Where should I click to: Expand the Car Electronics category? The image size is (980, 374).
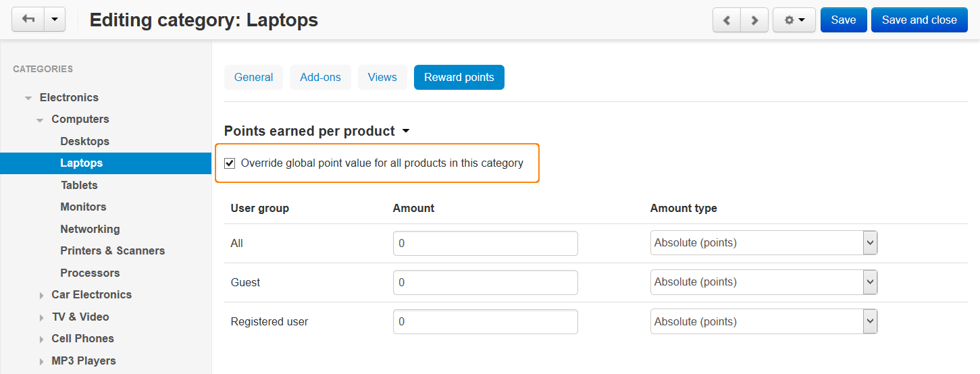click(x=41, y=295)
